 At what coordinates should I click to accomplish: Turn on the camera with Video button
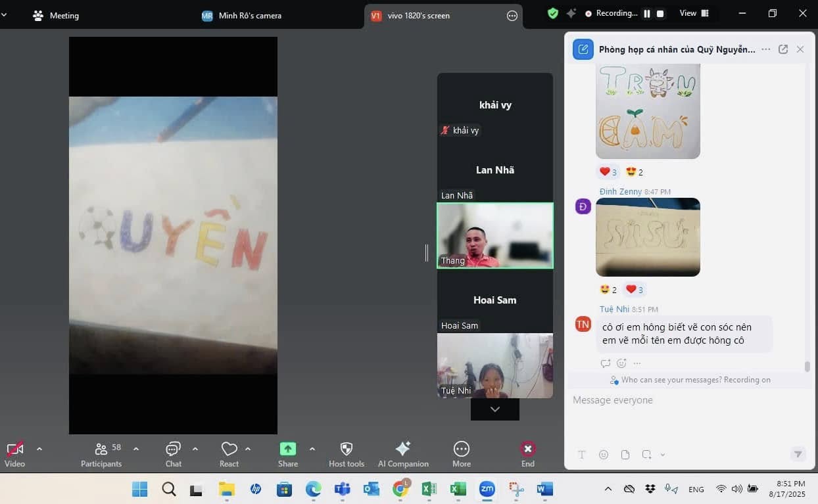click(14, 449)
